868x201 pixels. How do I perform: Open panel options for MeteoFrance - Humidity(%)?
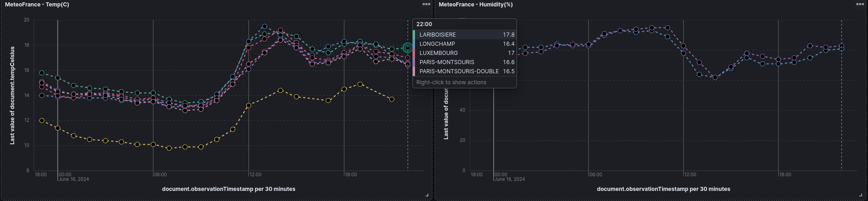(860, 4)
